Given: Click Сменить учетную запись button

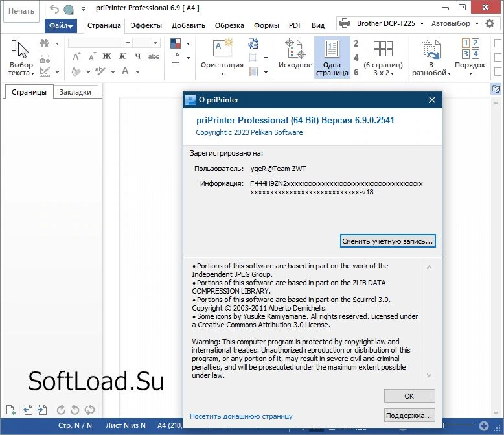Looking at the screenshot, I should (387, 241).
